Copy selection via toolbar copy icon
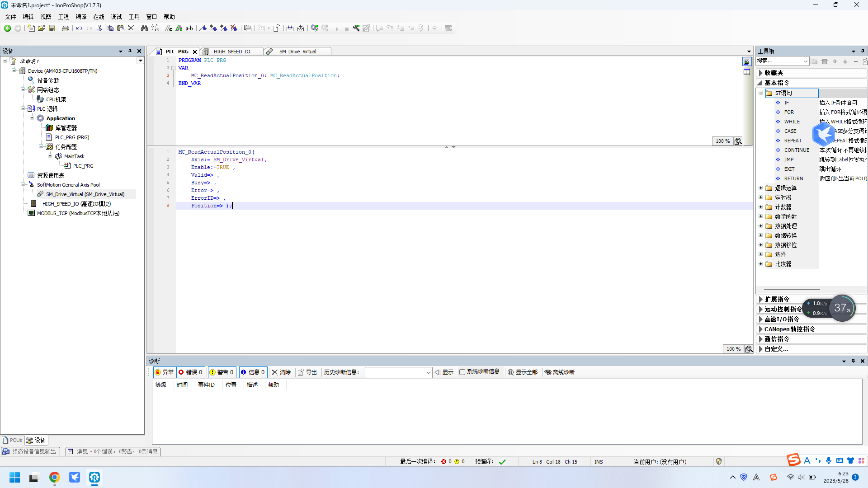The width and height of the screenshot is (868, 488). click(x=110, y=28)
